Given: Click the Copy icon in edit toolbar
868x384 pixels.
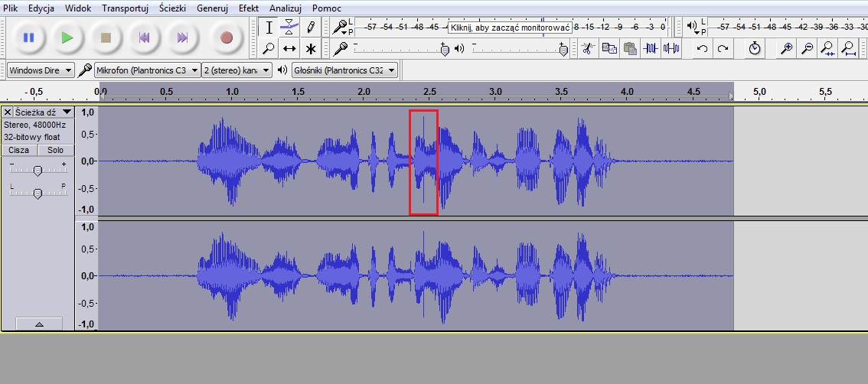Looking at the screenshot, I should pos(609,49).
